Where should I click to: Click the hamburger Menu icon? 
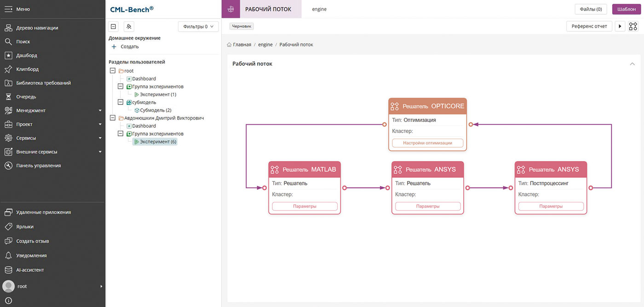tap(8, 9)
